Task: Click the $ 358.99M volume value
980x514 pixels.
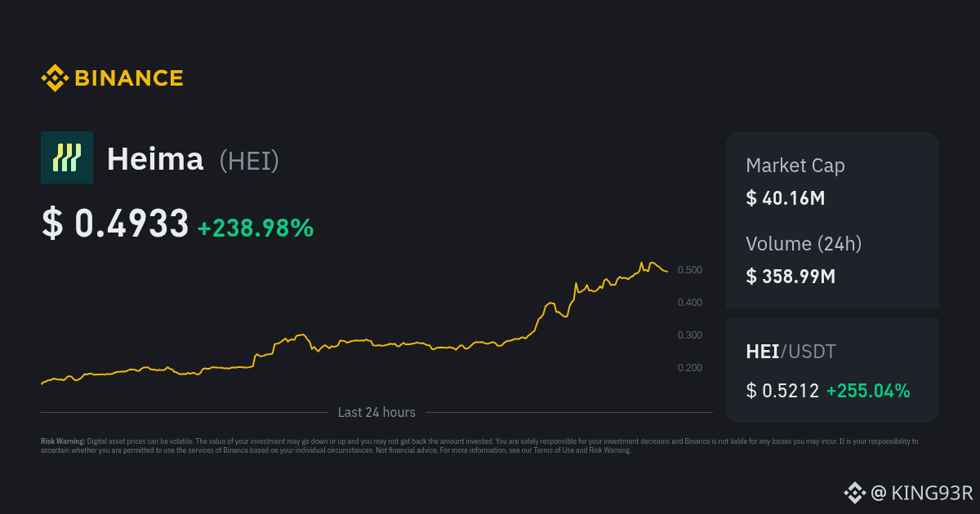Action: tap(791, 277)
